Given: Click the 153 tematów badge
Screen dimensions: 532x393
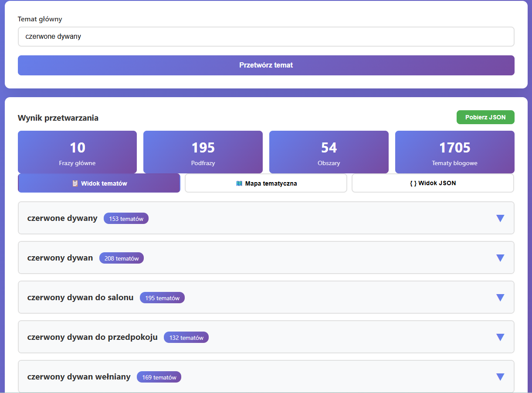Looking at the screenshot, I should click(x=126, y=219).
